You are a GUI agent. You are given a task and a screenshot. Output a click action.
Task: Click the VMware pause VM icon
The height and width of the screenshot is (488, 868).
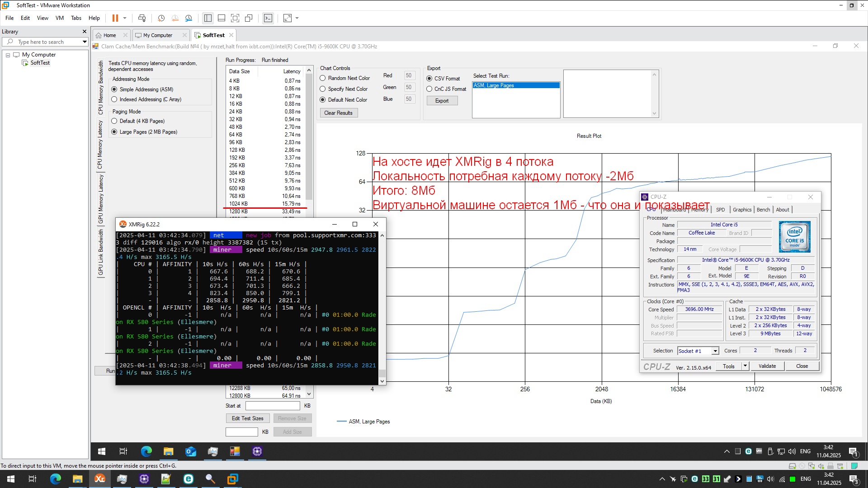tap(115, 18)
